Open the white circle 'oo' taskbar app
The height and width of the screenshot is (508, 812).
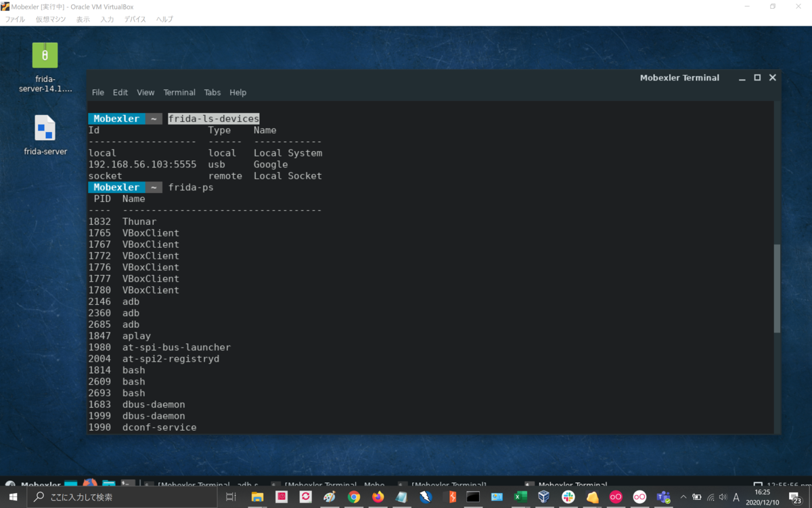639,497
